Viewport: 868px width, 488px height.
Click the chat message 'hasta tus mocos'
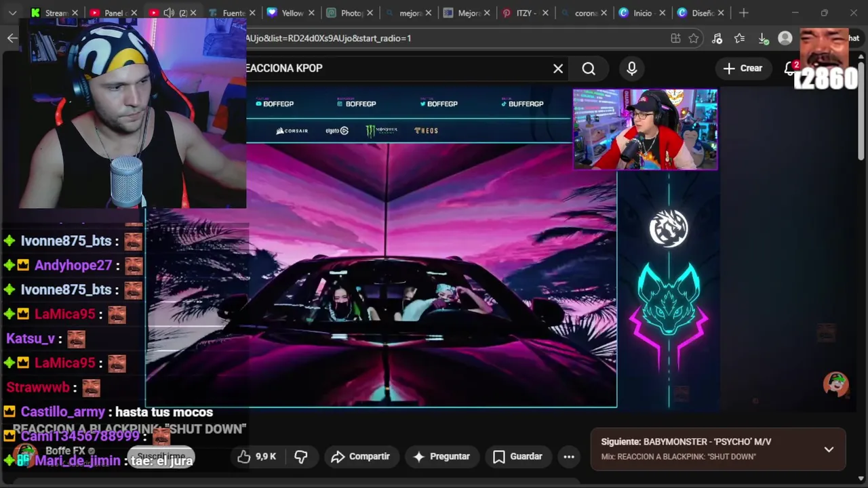click(164, 411)
